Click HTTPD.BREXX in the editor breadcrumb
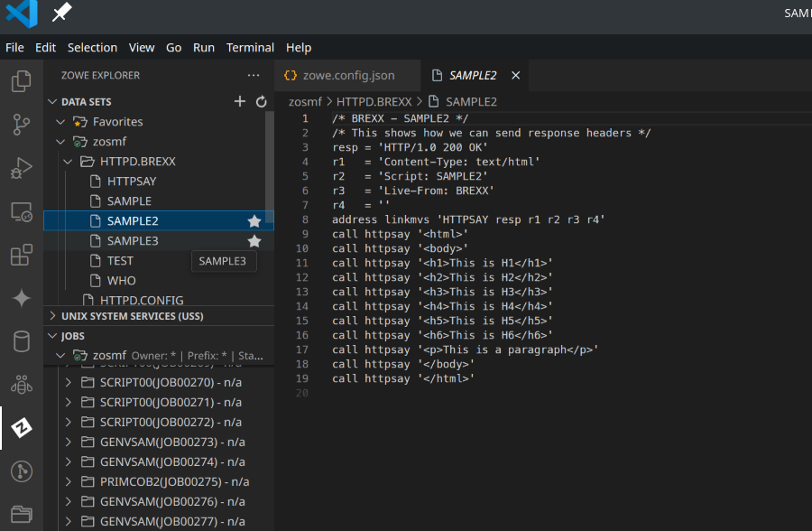 (x=374, y=102)
